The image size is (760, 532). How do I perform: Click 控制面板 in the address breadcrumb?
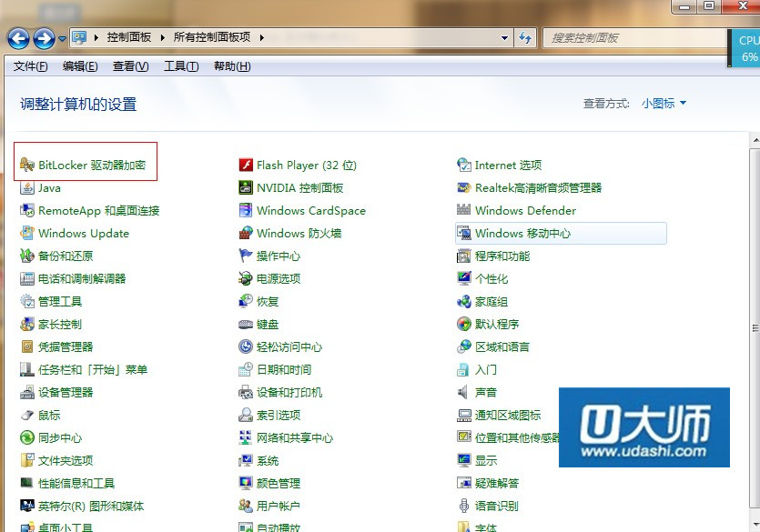[129, 38]
